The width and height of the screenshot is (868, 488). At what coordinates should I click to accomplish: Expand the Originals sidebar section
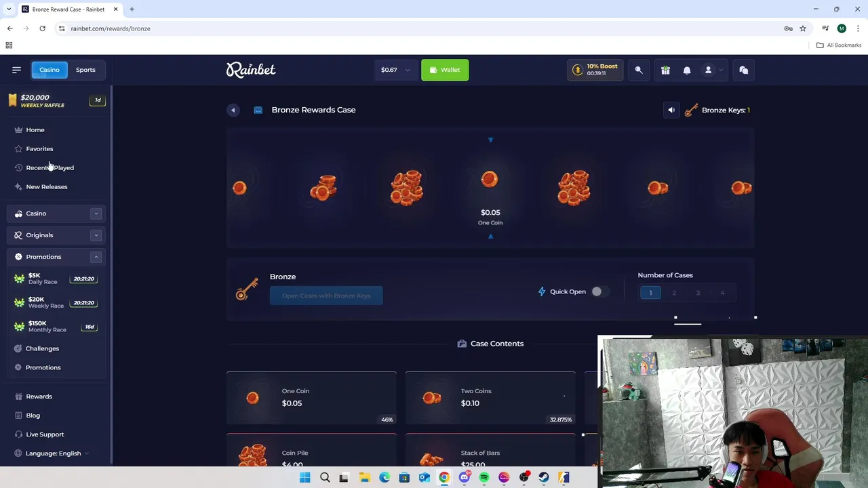coord(96,235)
